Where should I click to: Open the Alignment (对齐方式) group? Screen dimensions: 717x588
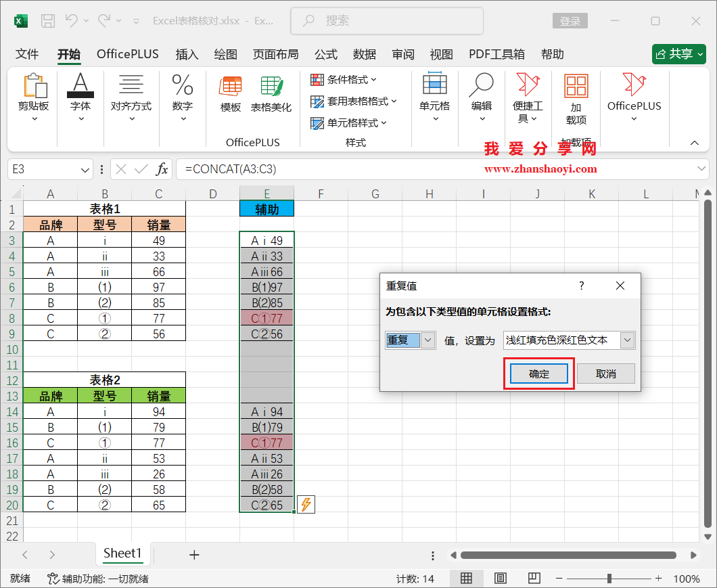pos(131,97)
